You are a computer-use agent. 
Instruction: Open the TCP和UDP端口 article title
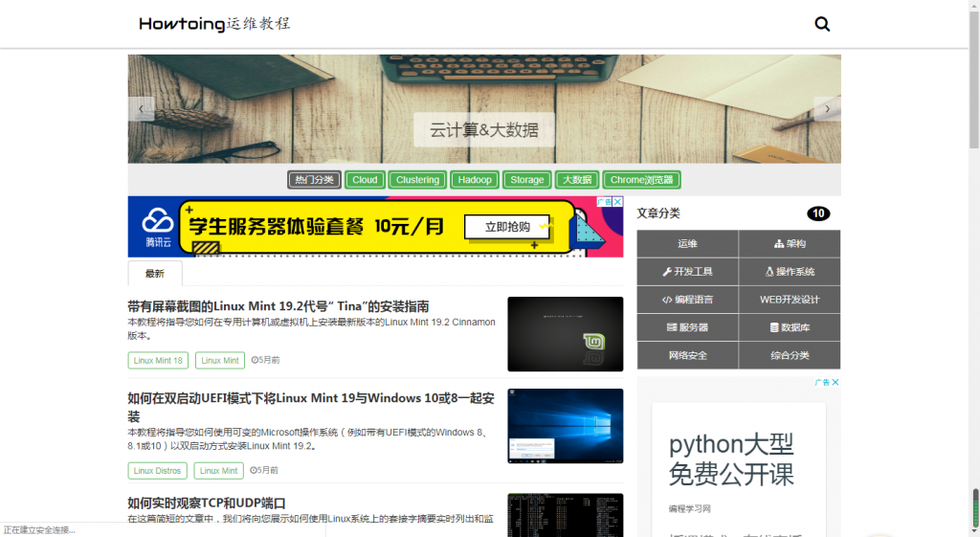coord(207,503)
